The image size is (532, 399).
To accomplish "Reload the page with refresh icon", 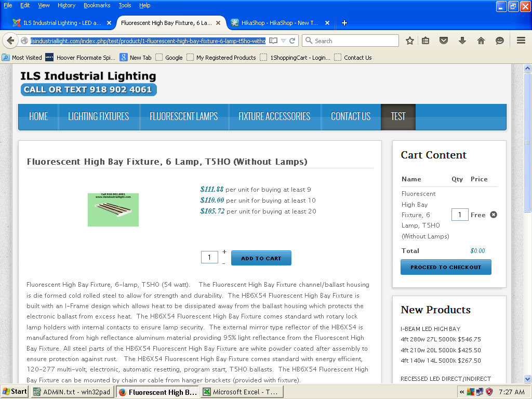I will (292, 41).
